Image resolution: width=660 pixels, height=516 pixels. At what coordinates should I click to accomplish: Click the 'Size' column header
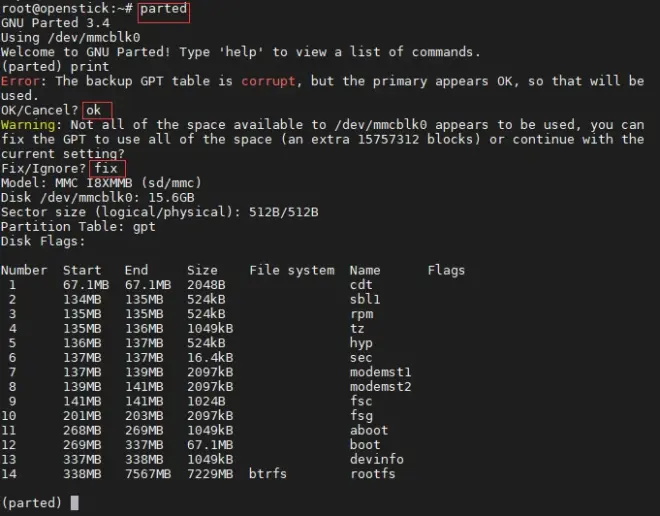(x=202, y=270)
